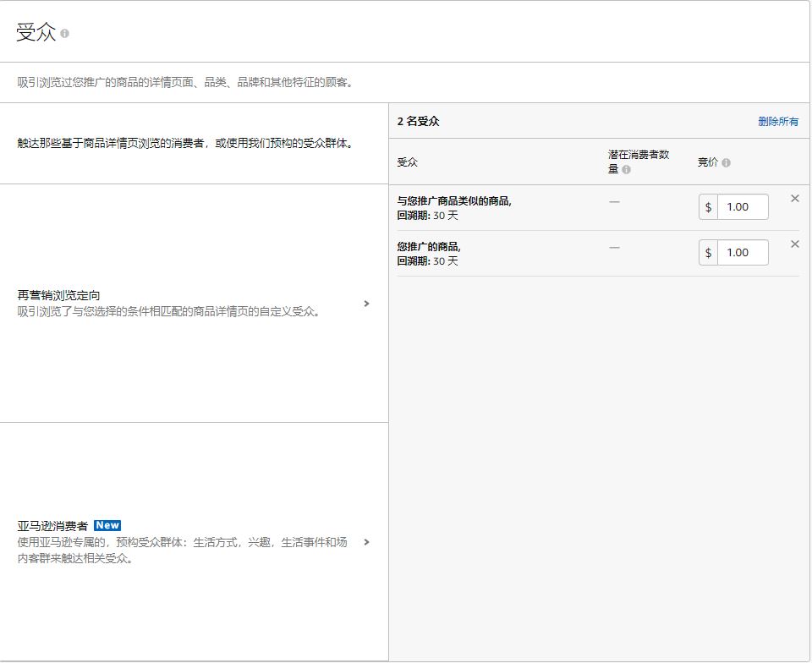Remove the 您推广的商品 audience row
This screenshot has height=663, width=812.
[795, 244]
